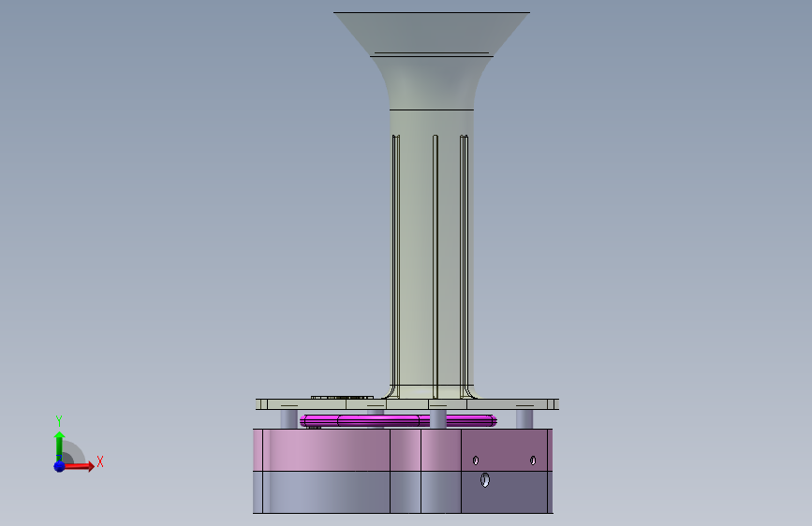Pick the right small hole on pink block
Viewport: 812px width, 526px height.
[x=533, y=460]
